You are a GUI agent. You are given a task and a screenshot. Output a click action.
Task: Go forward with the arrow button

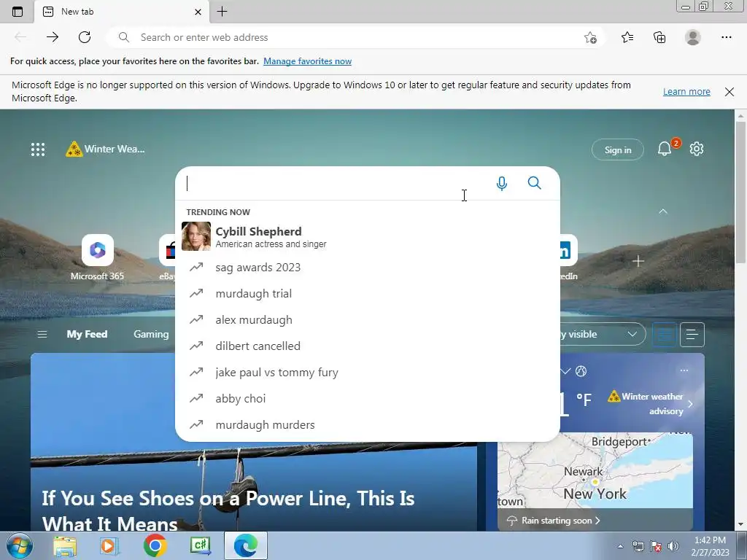53,37
